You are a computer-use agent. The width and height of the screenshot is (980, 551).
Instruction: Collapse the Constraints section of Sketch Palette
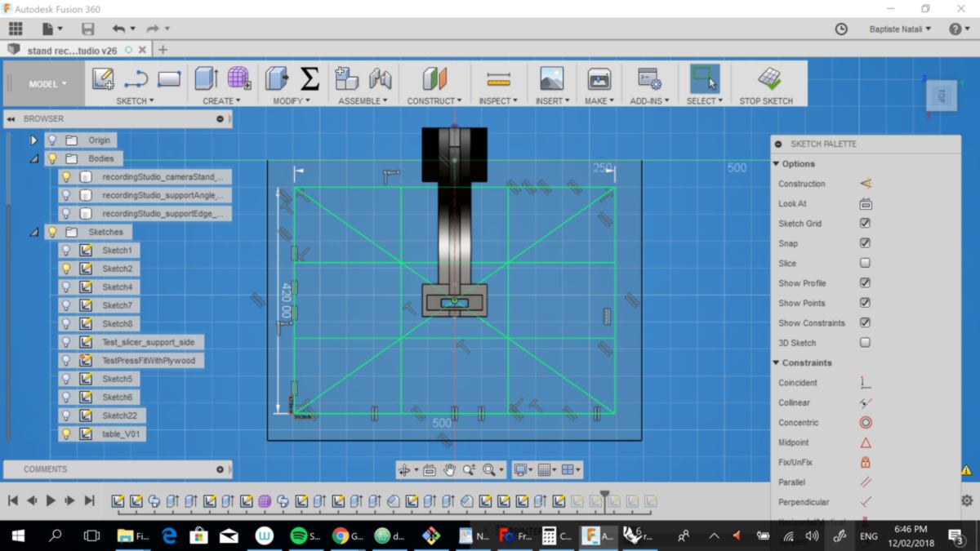[777, 363]
